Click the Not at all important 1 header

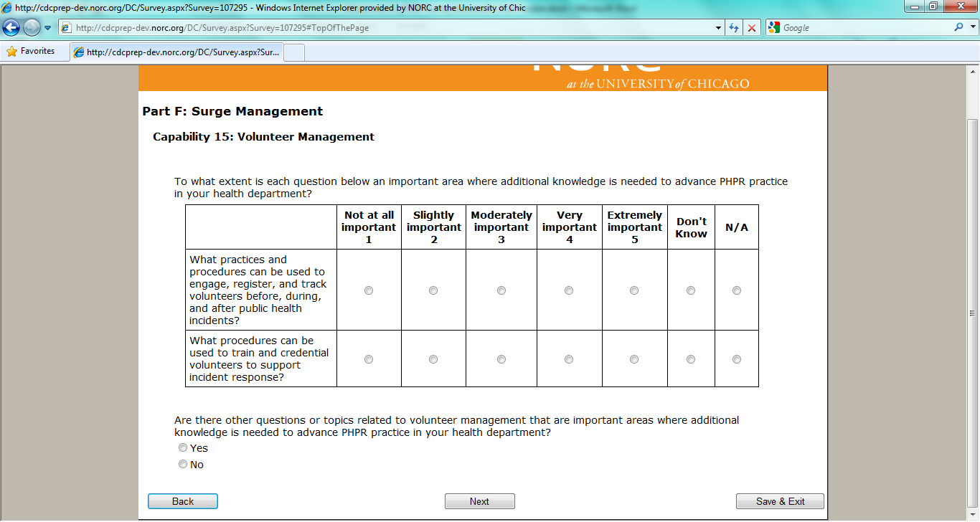369,227
